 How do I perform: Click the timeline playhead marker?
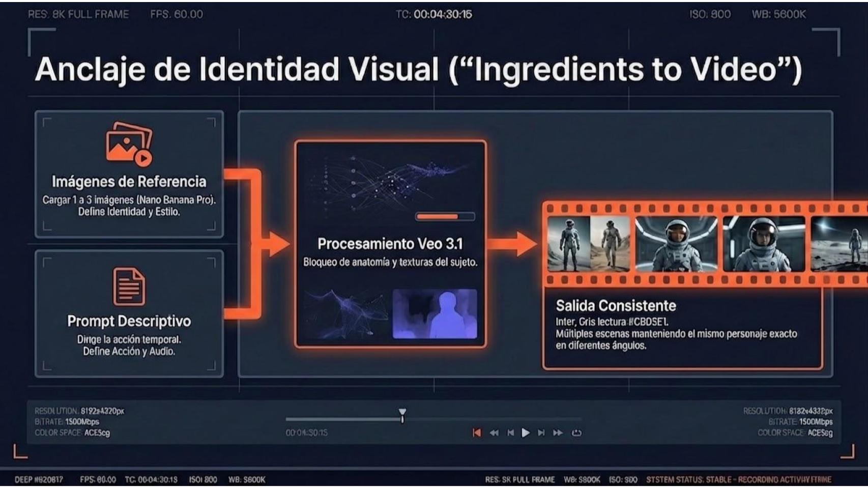[x=402, y=414]
